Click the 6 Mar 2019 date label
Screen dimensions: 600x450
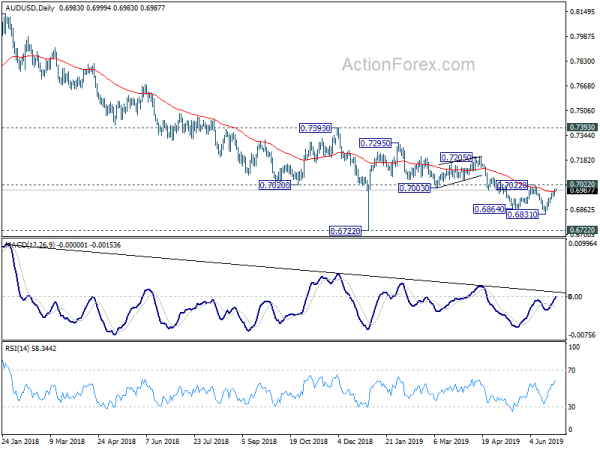451,441
